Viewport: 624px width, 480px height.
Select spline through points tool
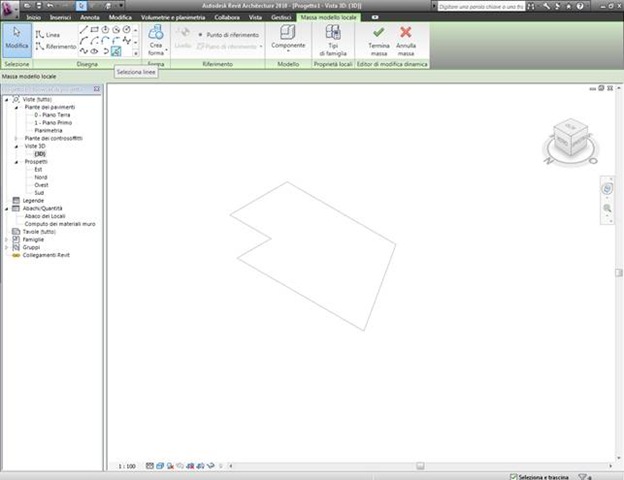127,41
